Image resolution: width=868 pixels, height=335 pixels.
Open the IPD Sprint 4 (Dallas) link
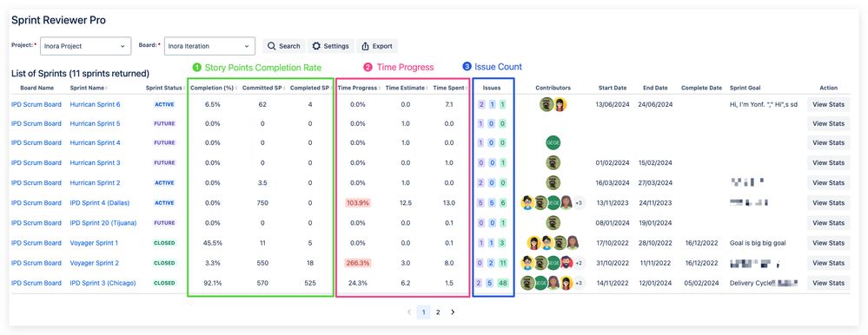tap(100, 203)
